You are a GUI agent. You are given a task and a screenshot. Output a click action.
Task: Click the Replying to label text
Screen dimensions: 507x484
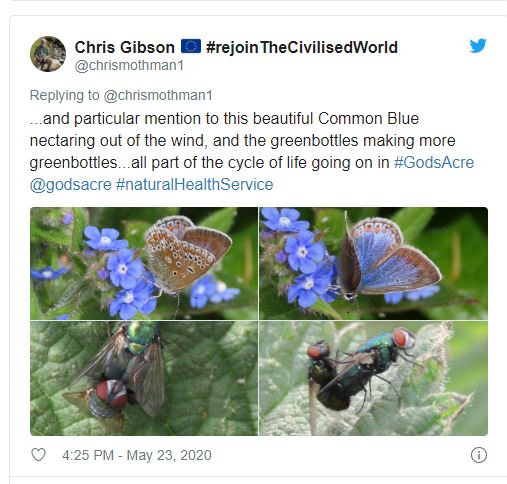click(65, 95)
